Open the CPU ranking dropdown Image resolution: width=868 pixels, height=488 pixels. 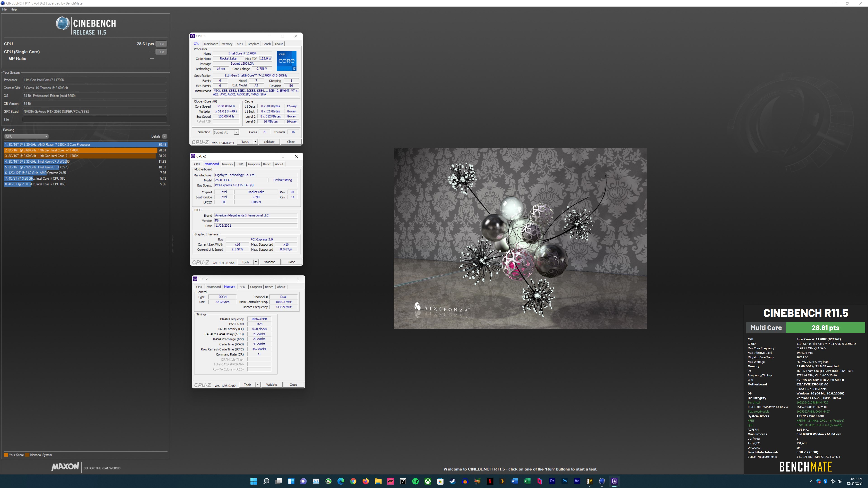[x=26, y=136]
